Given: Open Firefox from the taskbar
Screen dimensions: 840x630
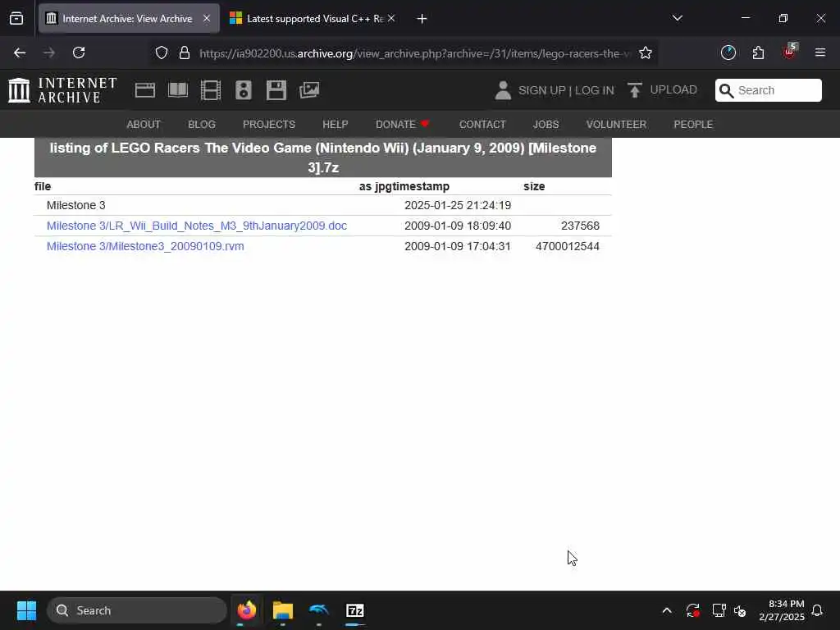Looking at the screenshot, I should 247,610.
